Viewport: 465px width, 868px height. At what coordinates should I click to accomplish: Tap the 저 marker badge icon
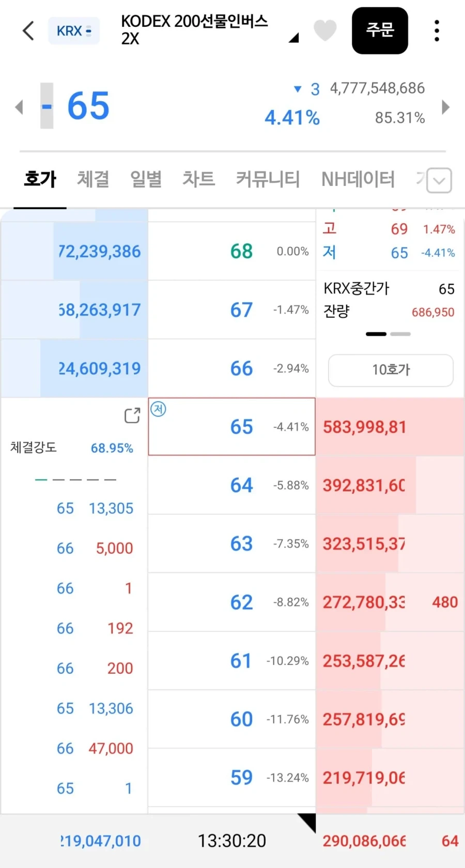(x=158, y=409)
